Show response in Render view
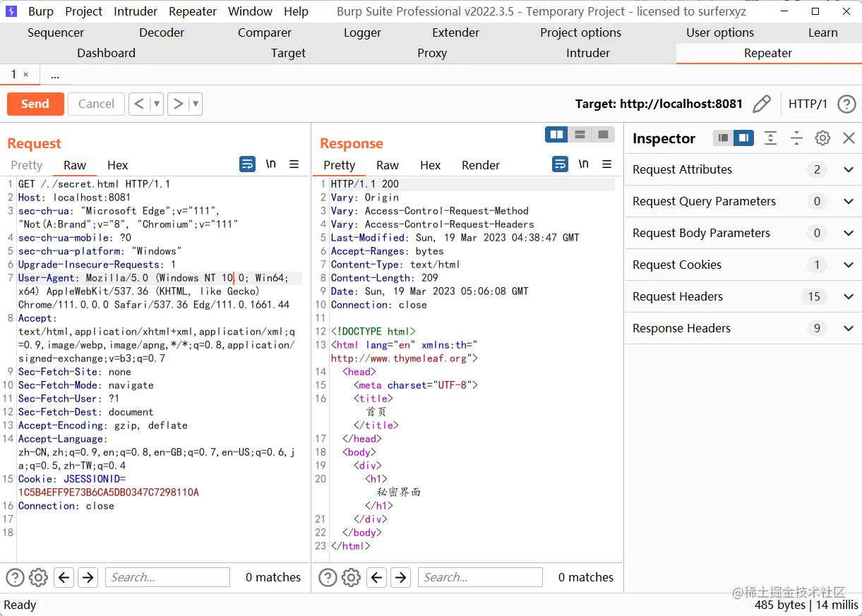Image resolution: width=862 pixels, height=616 pixels. coord(481,165)
